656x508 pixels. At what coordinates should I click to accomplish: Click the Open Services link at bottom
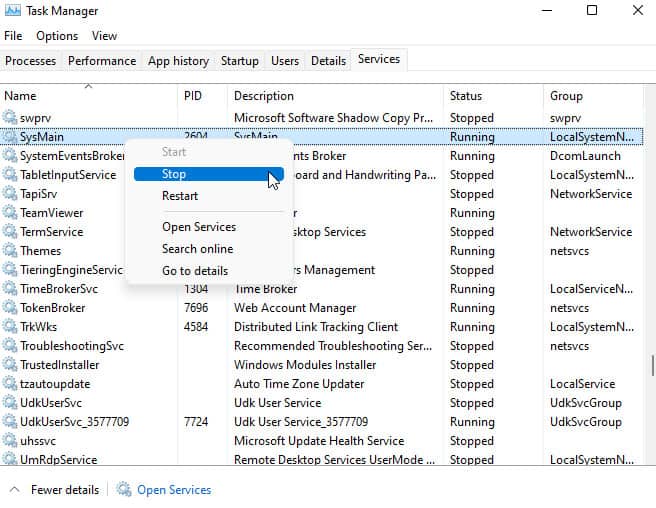point(173,490)
